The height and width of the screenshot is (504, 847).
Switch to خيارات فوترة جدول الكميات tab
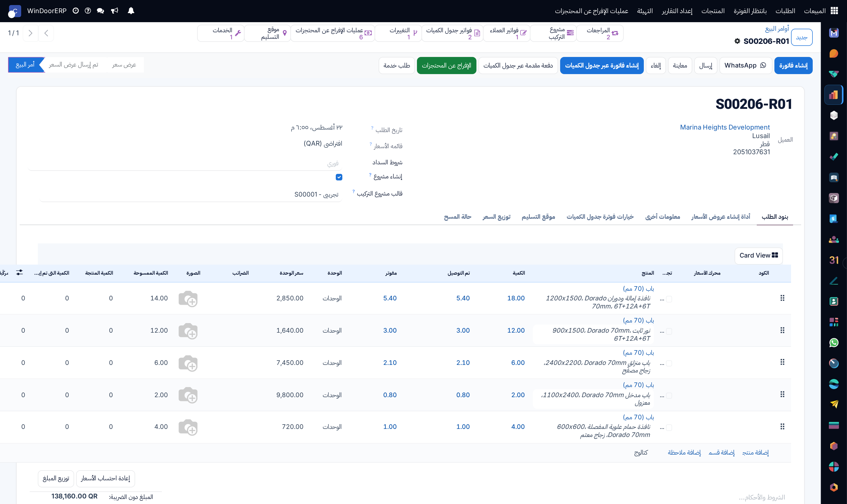[x=600, y=217]
